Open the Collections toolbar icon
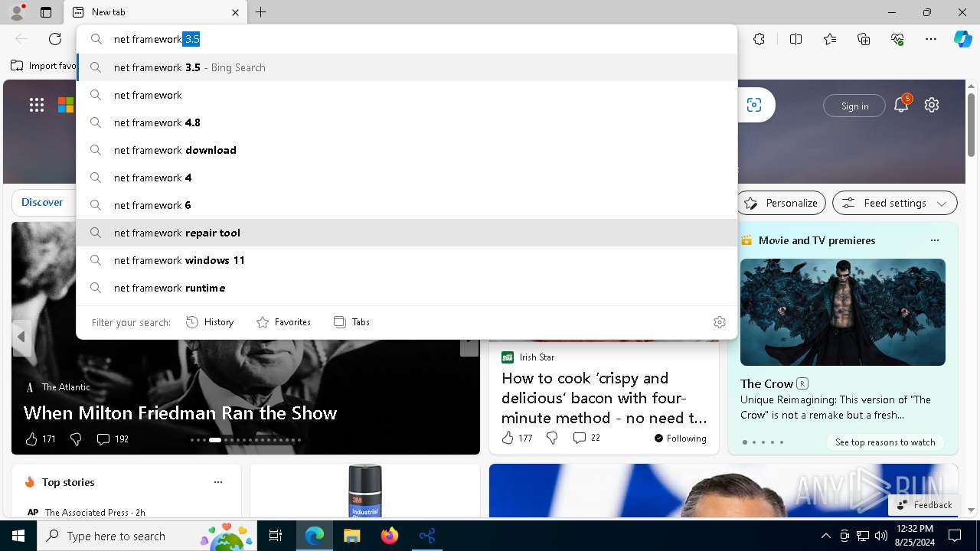The image size is (980, 551). tap(864, 39)
